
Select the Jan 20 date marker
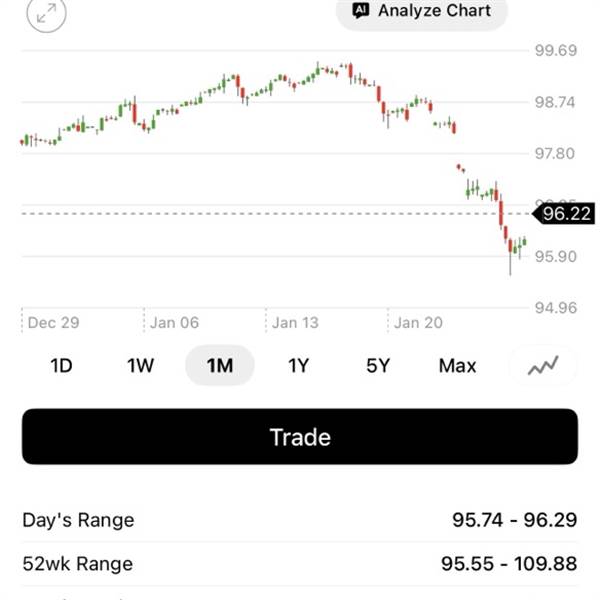coord(418,323)
